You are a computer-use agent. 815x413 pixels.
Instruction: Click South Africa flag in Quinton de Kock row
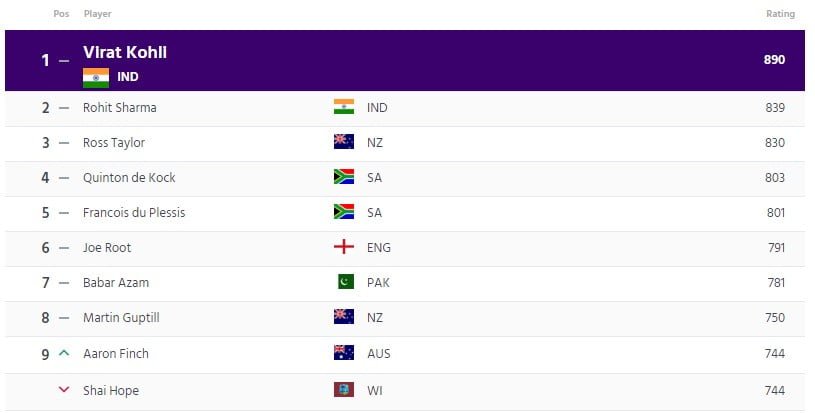(x=344, y=177)
